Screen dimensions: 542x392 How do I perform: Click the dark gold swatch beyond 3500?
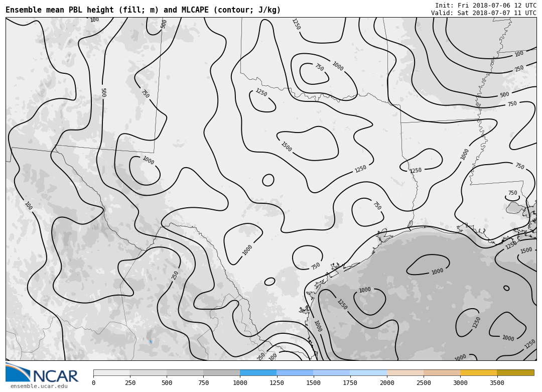tap(515, 373)
